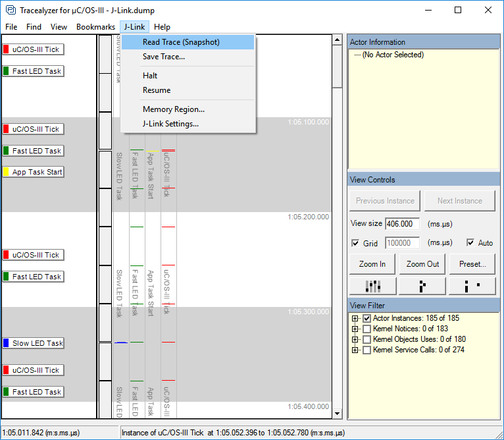Select the vertical bars view mode icon button
The width and height of the screenshot is (504, 440).
coord(373,286)
